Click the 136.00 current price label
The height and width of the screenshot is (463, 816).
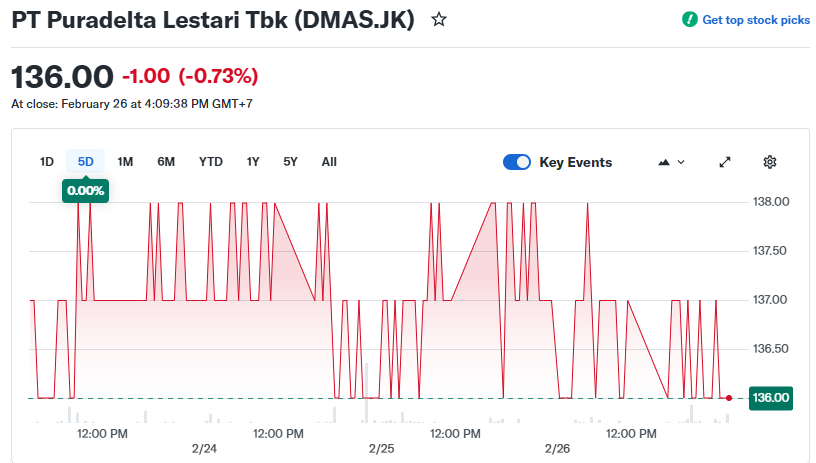(x=769, y=398)
